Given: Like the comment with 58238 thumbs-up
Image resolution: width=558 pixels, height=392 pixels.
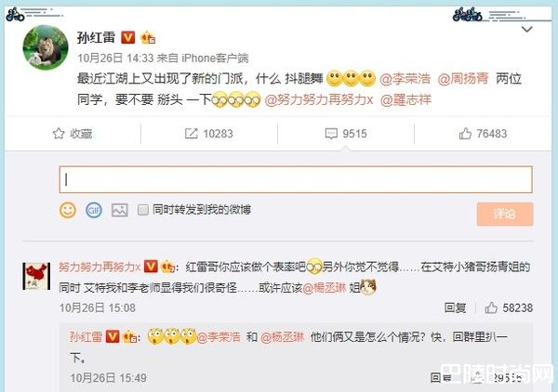Looking at the screenshot, I should coord(491,307).
